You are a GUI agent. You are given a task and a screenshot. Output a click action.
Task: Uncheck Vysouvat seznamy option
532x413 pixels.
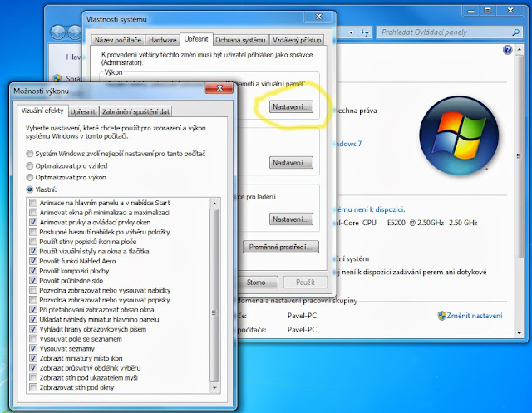[x=33, y=348]
